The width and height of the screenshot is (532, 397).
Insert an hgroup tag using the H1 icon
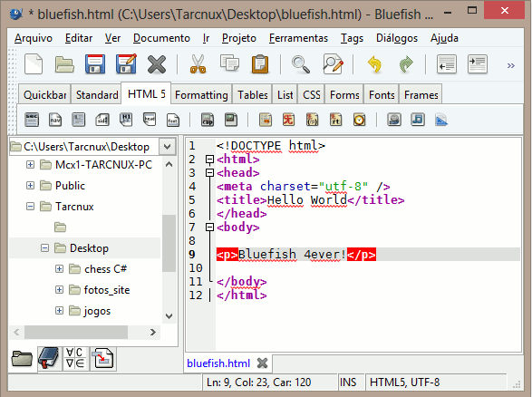coord(126,120)
